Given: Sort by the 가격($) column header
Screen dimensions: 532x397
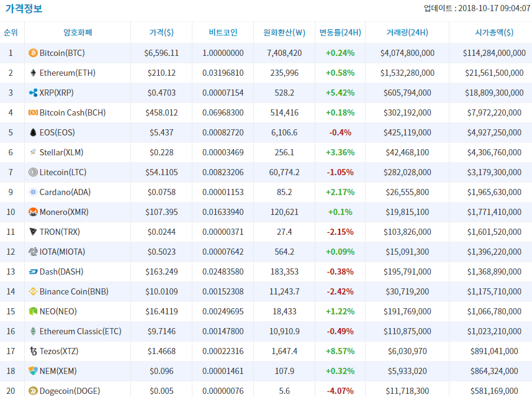Looking at the screenshot, I should click(x=161, y=32).
